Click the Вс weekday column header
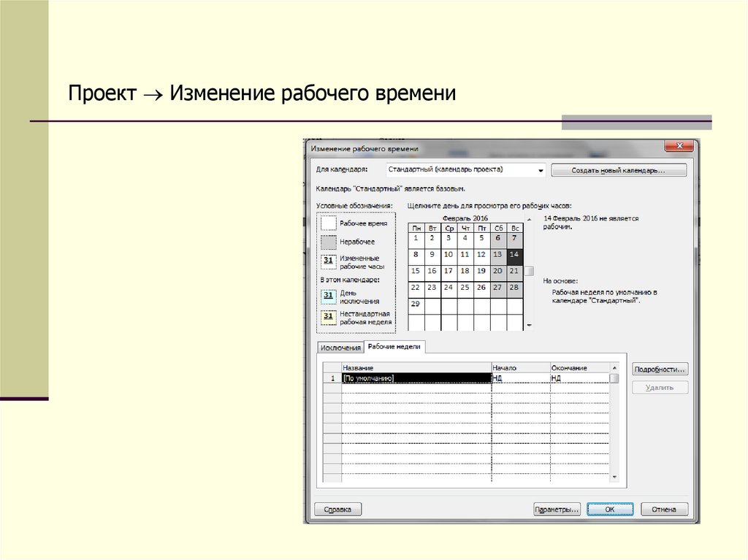The width and height of the screenshot is (748, 560). (515, 228)
